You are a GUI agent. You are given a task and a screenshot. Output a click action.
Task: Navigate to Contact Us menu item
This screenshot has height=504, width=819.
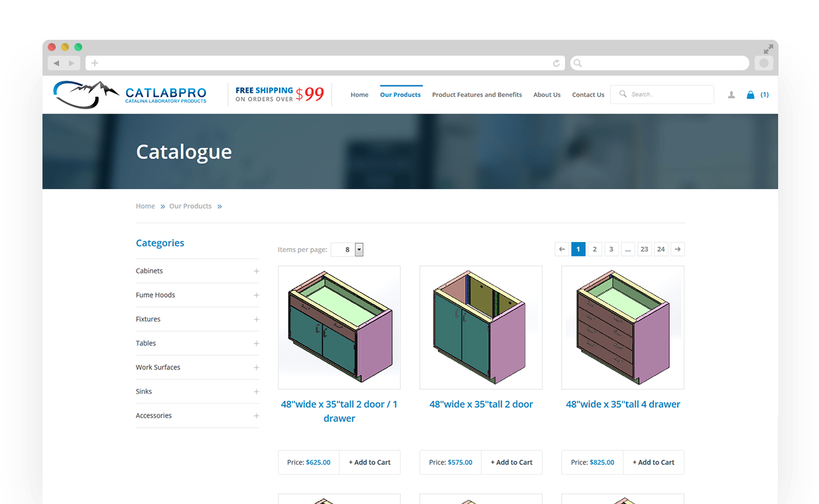point(588,95)
